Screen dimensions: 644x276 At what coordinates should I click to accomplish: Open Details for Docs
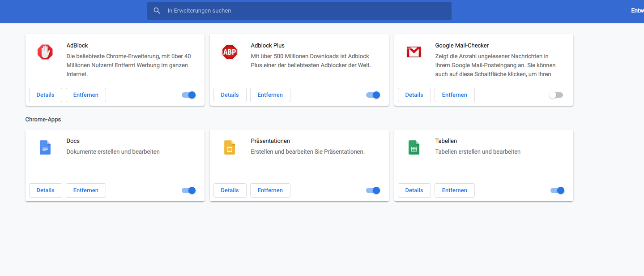(46, 190)
